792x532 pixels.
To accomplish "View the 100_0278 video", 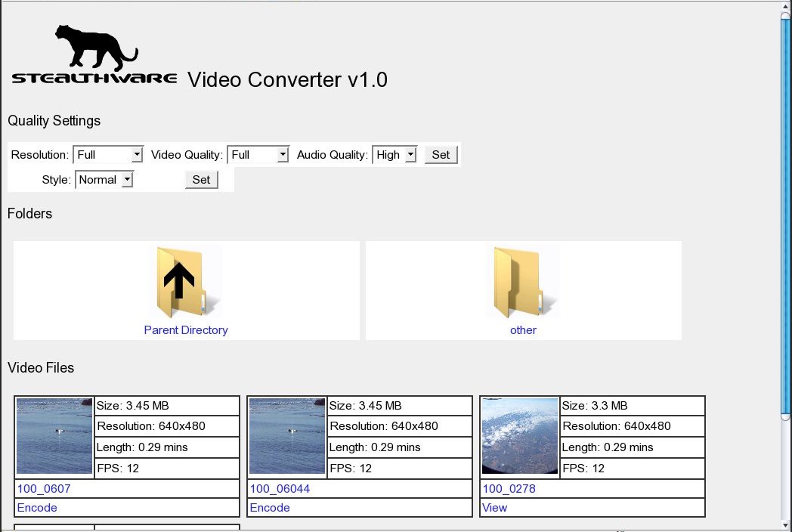I will (494, 507).
